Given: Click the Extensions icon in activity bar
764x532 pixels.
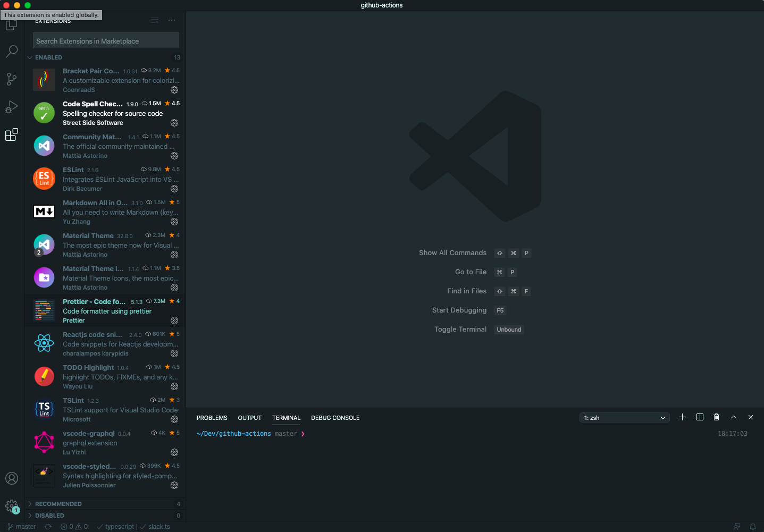Looking at the screenshot, I should point(12,134).
